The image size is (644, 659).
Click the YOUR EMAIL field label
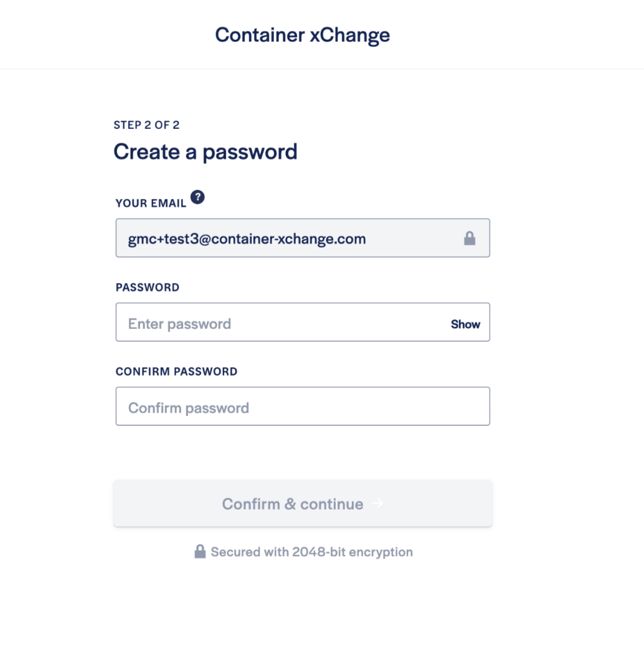point(151,204)
